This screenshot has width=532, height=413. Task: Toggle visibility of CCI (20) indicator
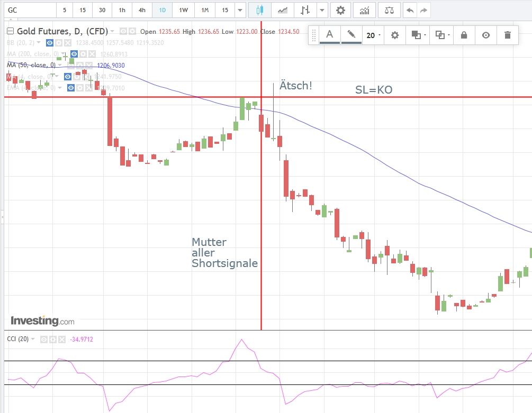44,339
